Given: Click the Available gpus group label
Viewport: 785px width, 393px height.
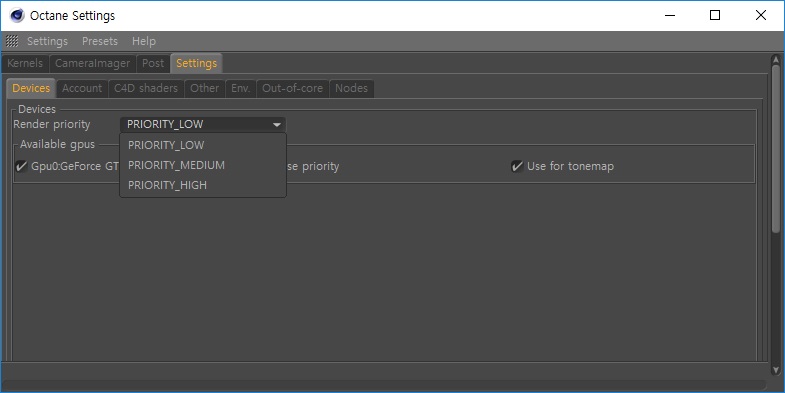Looking at the screenshot, I should (x=57, y=144).
